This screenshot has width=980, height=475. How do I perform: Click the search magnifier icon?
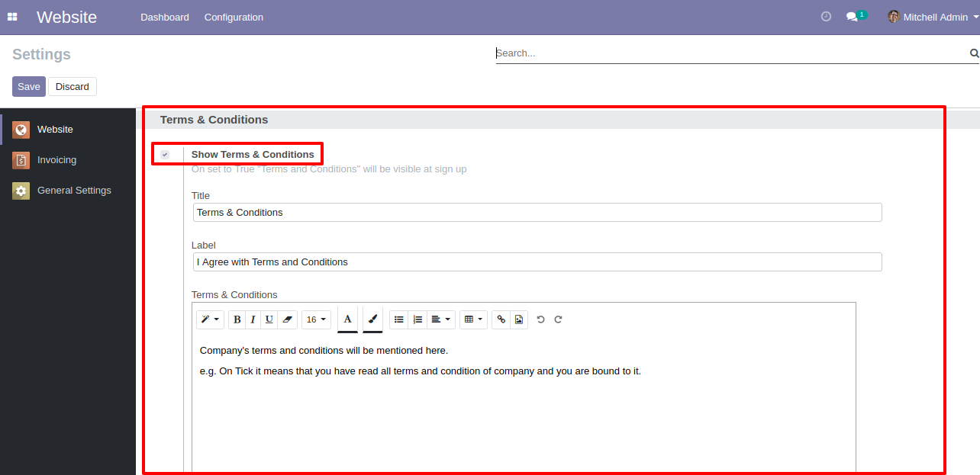[x=974, y=53]
